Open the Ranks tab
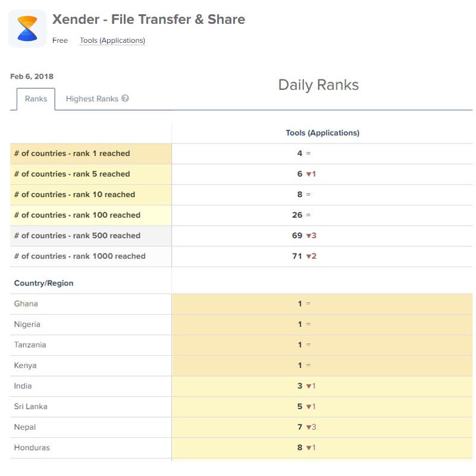Viewport: 476px width, 476px height. coord(36,99)
